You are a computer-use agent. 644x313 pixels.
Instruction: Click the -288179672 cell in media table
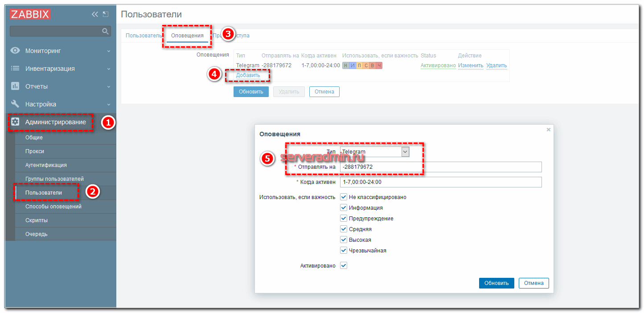tap(276, 65)
